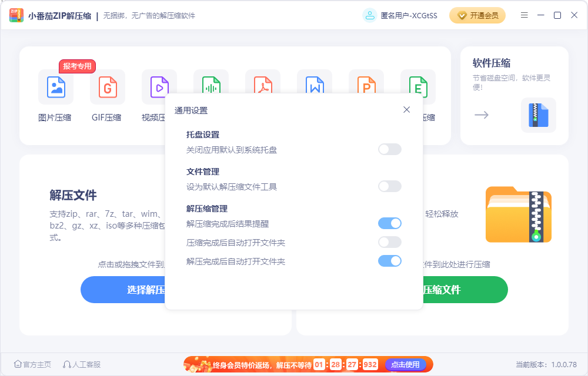Open the hamburger main menu
588x376 pixels.
click(x=524, y=15)
